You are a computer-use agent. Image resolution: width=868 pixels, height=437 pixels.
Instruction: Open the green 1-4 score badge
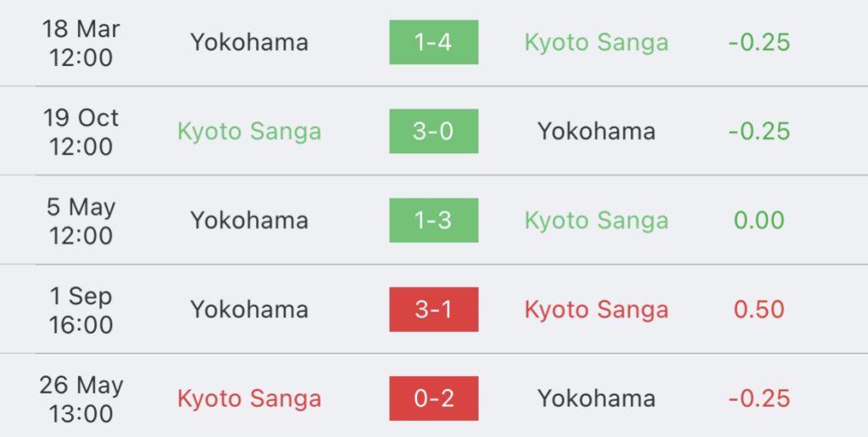(433, 42)
